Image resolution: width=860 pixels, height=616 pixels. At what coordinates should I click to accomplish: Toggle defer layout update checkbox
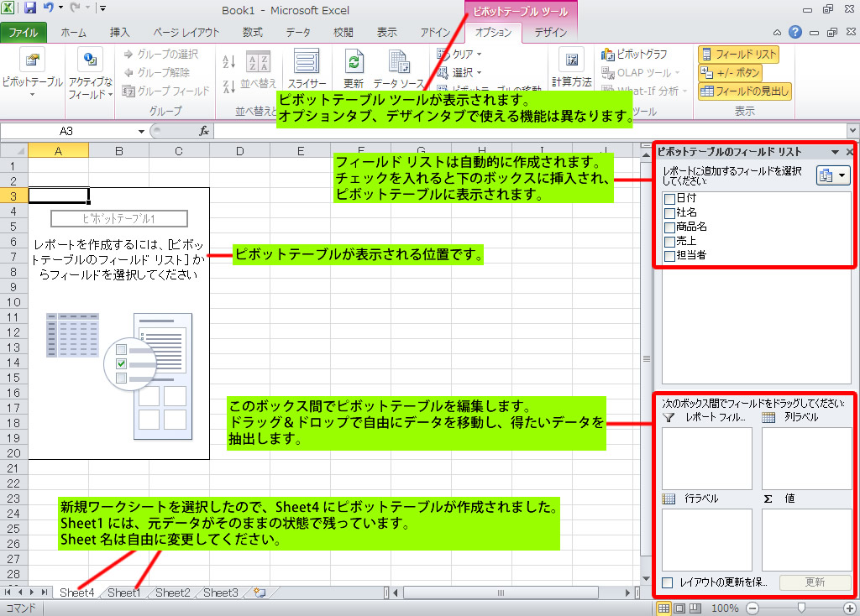point(668,582)
